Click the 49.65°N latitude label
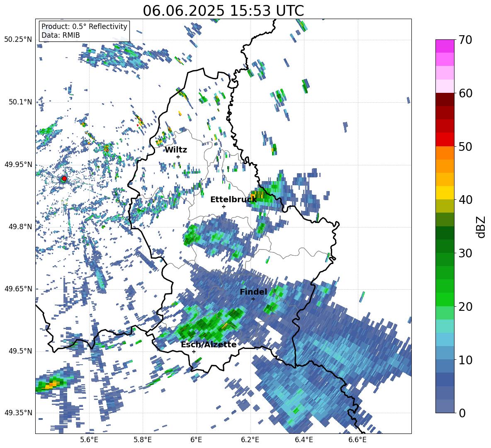The width and height of the screenshot is (491, 448). click(x=18, y=289)
